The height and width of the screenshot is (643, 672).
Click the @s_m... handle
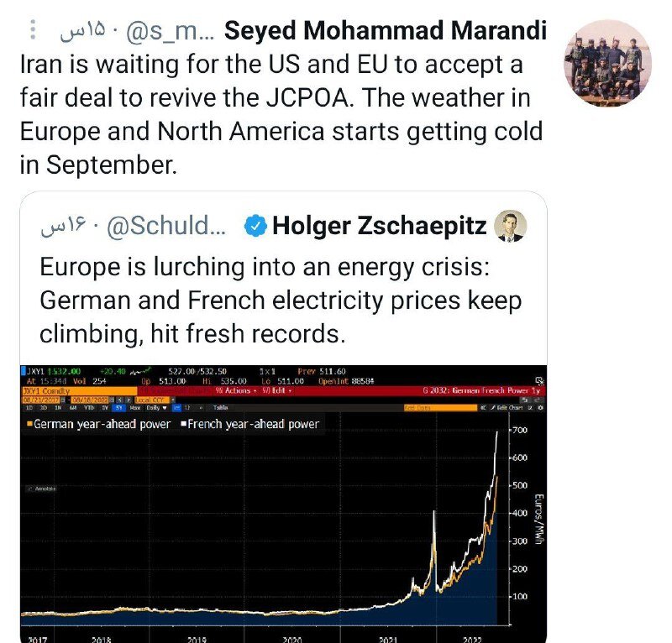(x=171, y=32)
